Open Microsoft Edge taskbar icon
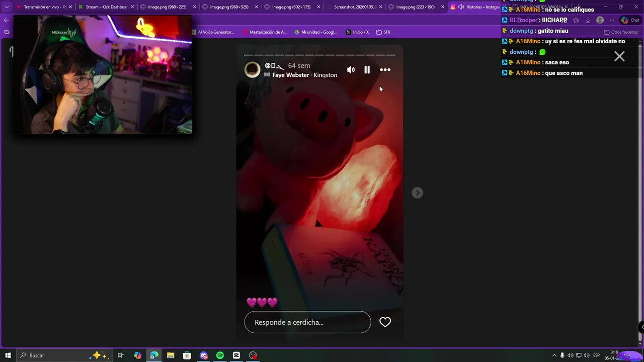This screenshot has width=644, height=362. (154, 355)
